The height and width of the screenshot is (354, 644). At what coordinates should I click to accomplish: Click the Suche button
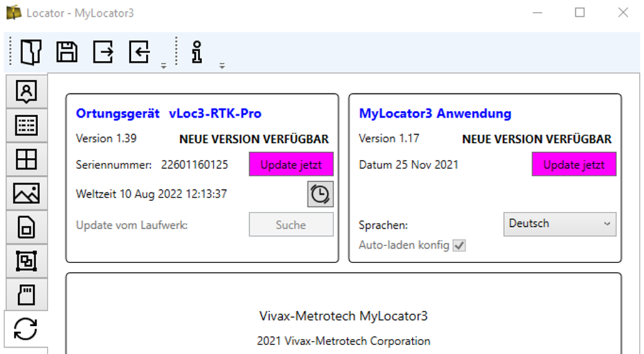pyautogui.click(x=291, y=224)
